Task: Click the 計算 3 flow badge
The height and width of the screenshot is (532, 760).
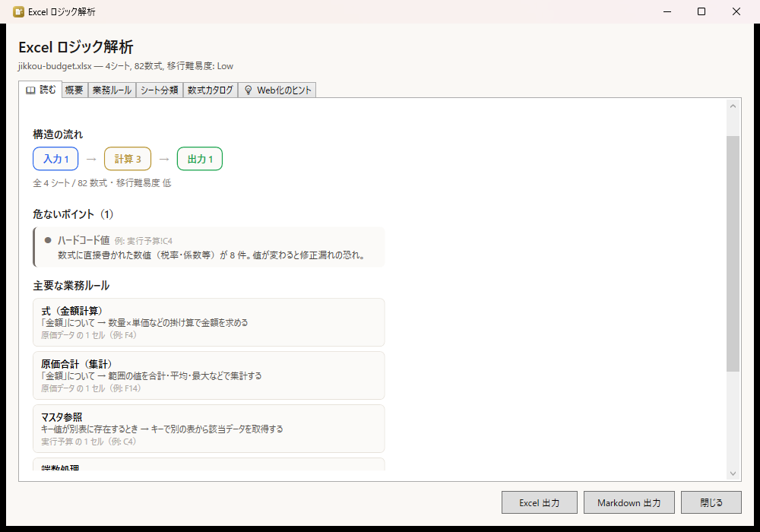Action: click(x=128, y=159)
